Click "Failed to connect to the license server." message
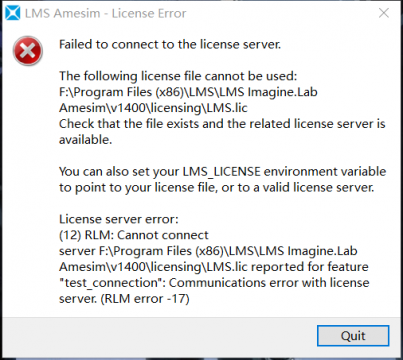Image resolution: width=403 pixels, height=360 pixels. [170, 44]
